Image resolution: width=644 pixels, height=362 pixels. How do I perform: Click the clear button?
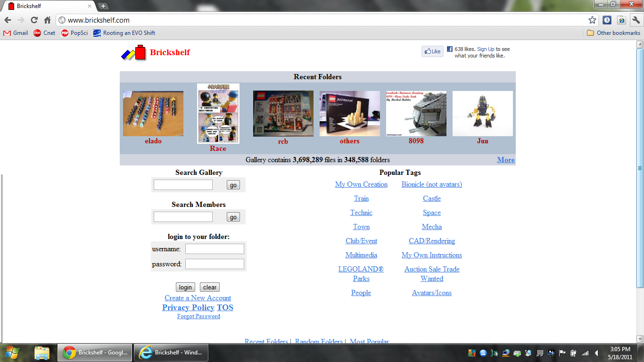[210, 287]
